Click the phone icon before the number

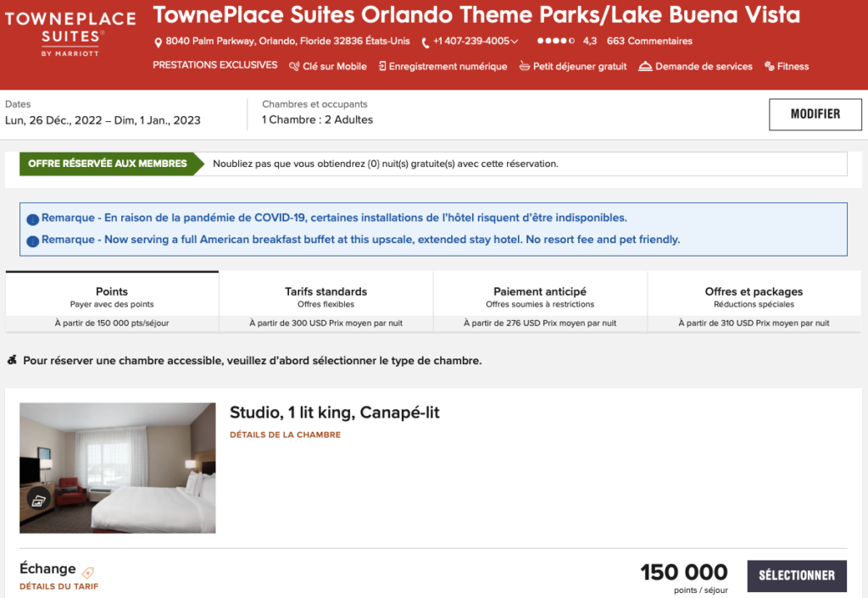426,42
